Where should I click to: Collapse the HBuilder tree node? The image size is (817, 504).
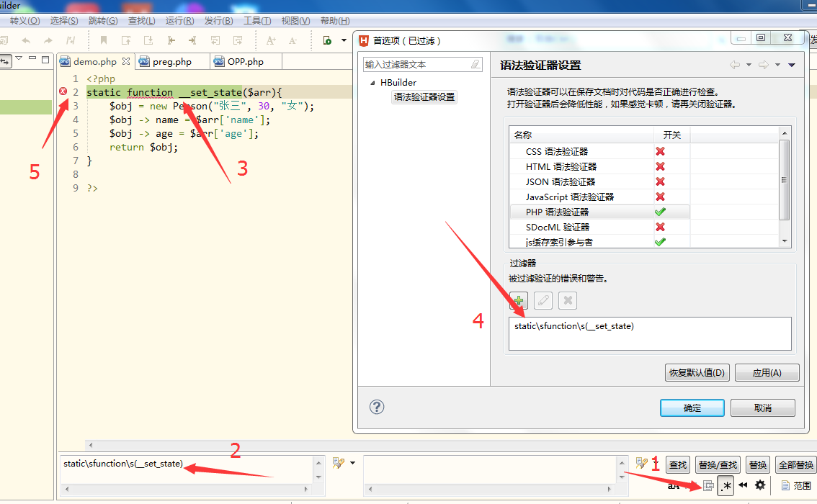(x=372, y=83)
